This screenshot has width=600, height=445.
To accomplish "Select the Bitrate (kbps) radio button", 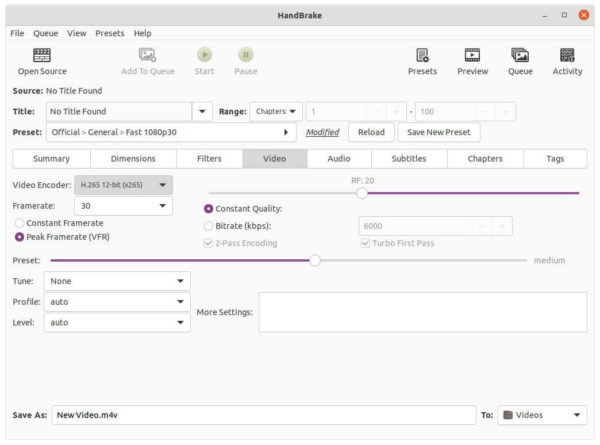I will (x=208, y=226).
